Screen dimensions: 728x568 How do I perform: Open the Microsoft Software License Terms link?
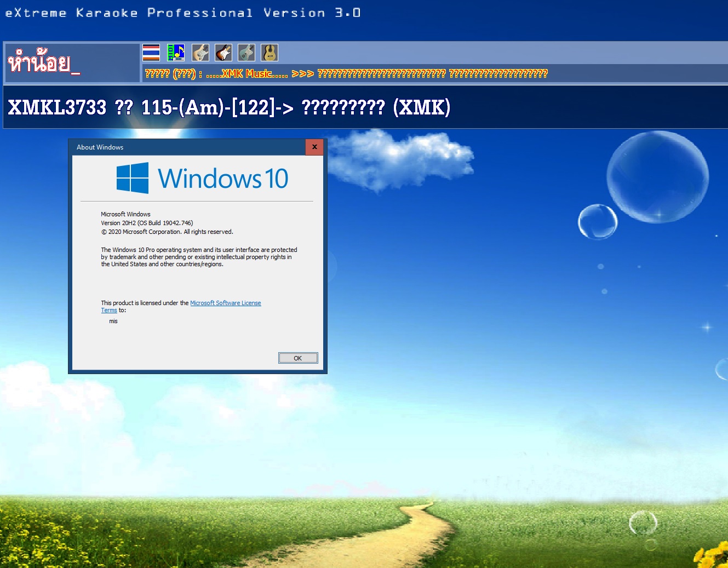225,303
